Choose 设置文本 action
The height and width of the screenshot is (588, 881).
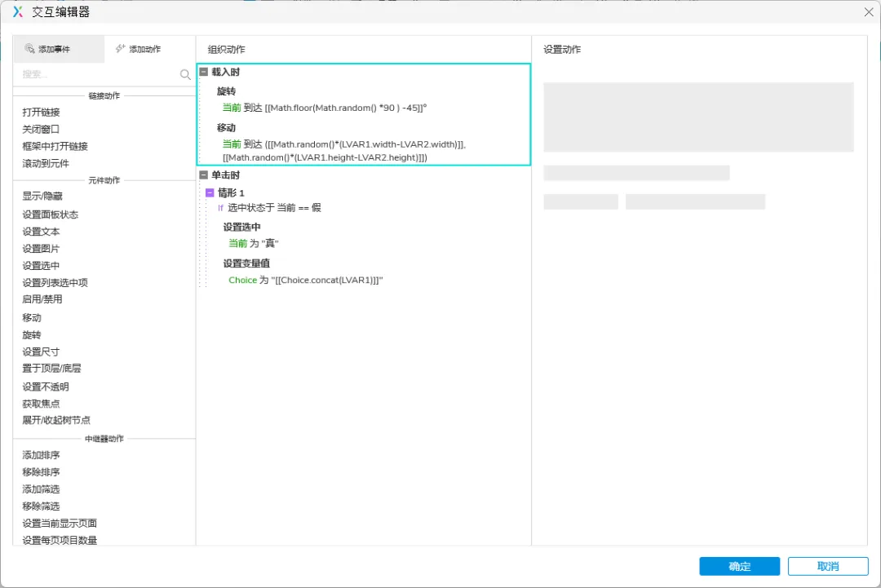pos(41,232)
